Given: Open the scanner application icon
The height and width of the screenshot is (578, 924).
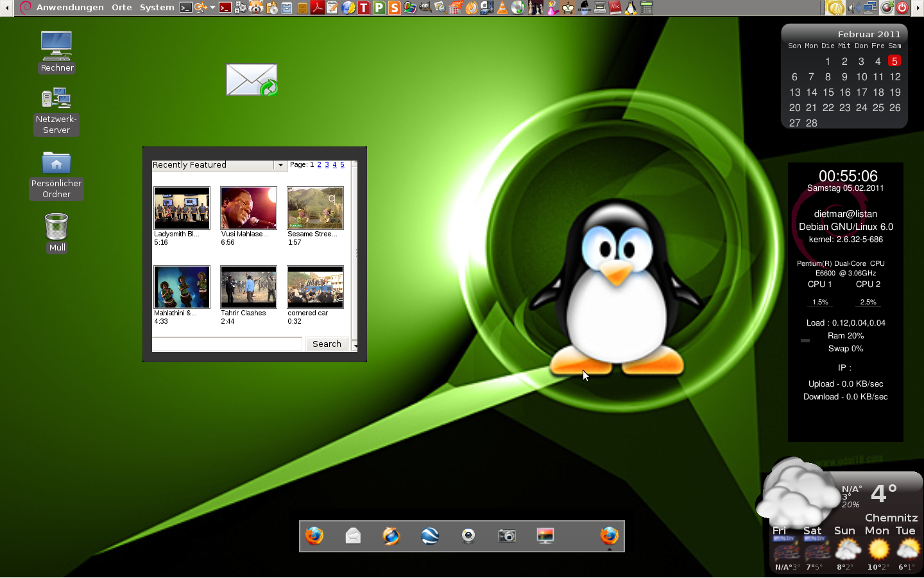Looking at the screenshot, I should (600, 8).
